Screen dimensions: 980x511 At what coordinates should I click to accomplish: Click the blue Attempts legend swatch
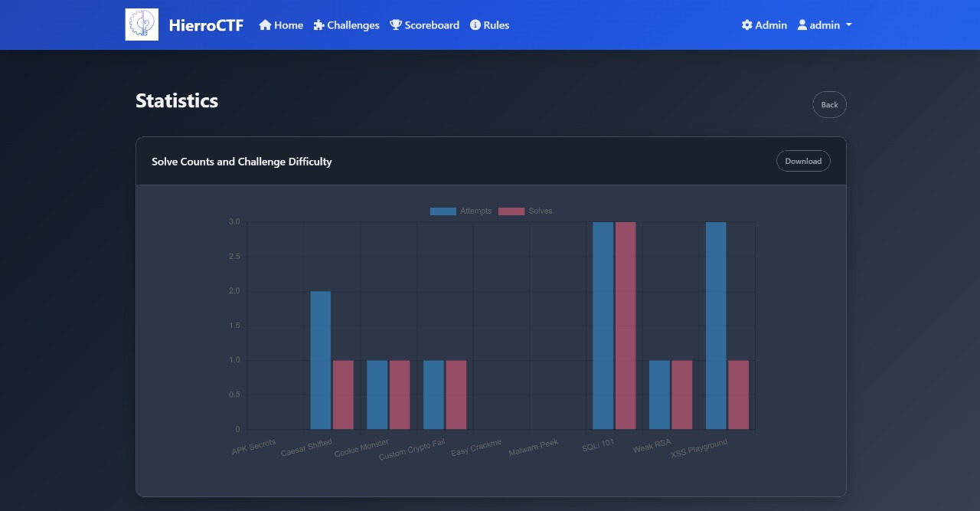443,211
